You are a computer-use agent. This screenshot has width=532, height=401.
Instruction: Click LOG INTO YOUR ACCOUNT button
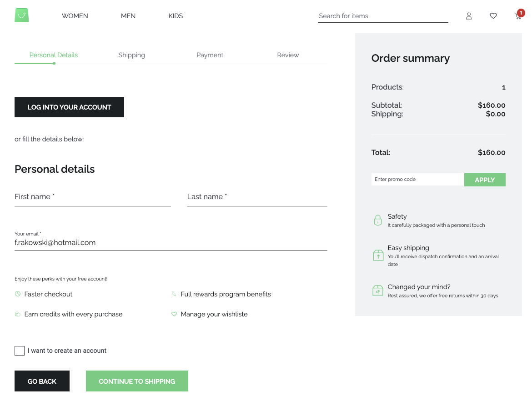point(69,107)
